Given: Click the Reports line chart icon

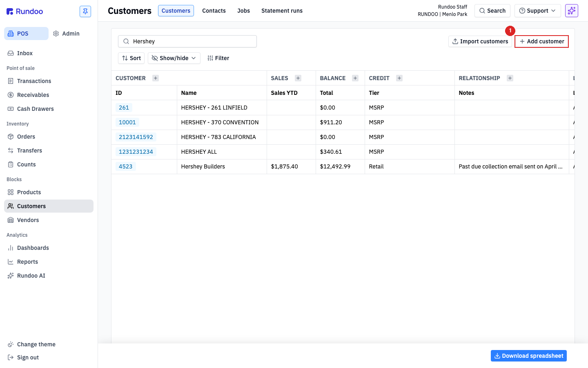Looking at the screenshot, I should [x=11, y=262].
